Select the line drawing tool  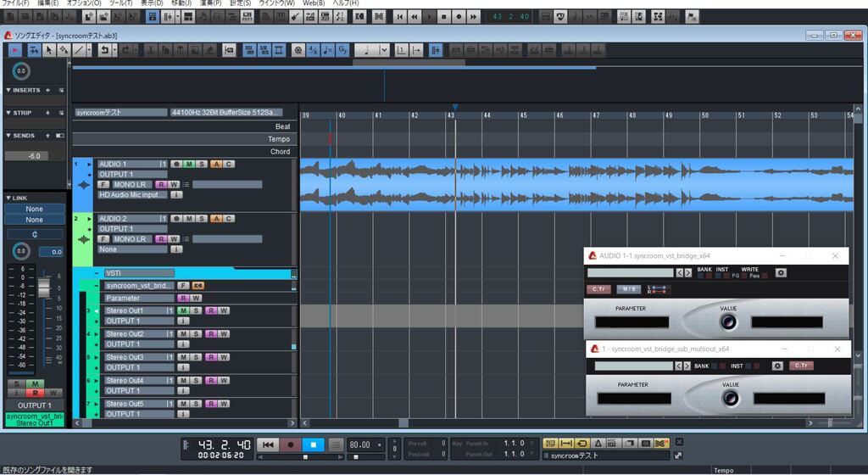point(80,50)
